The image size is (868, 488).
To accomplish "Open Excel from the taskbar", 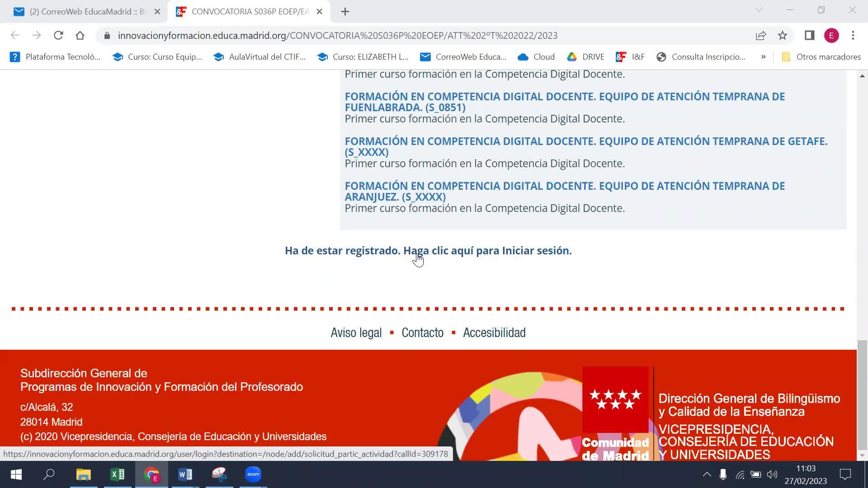I will [x=118, y=474].
